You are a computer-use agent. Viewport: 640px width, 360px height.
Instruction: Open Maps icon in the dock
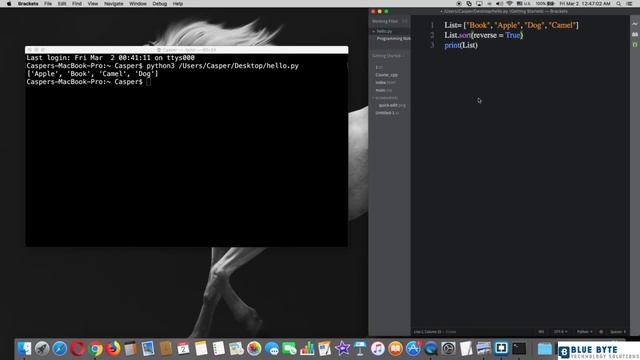236,349
